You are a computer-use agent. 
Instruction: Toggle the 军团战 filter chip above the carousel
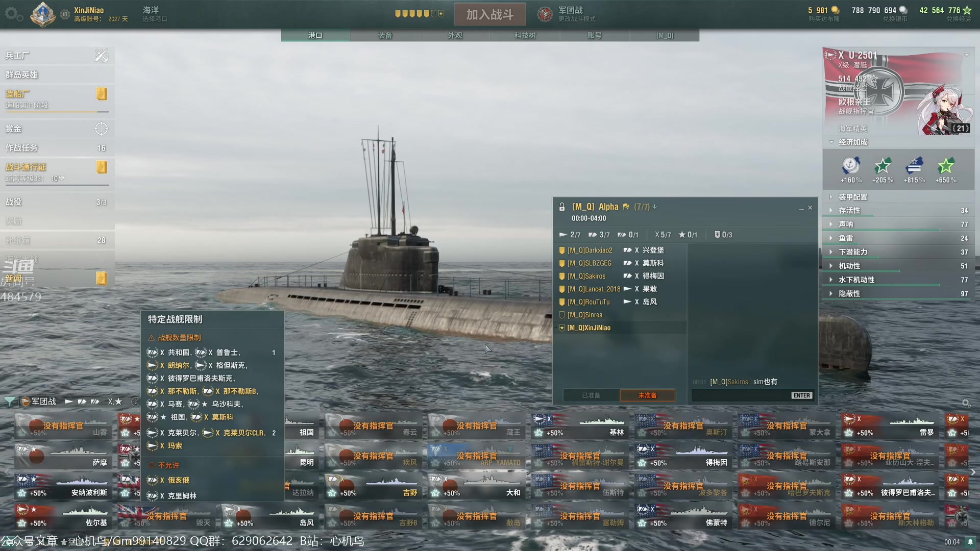(38, 402)
